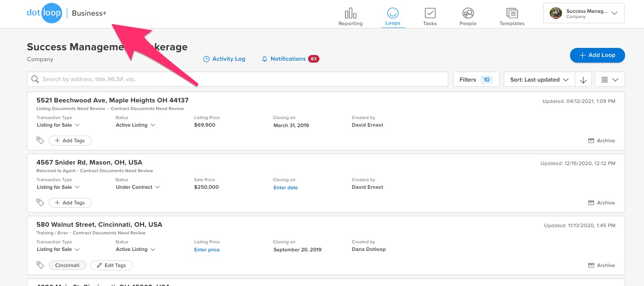The width and height of the screenshot is (644, 286).
Task: Click the Add Loop button
Action: [597, 55]
